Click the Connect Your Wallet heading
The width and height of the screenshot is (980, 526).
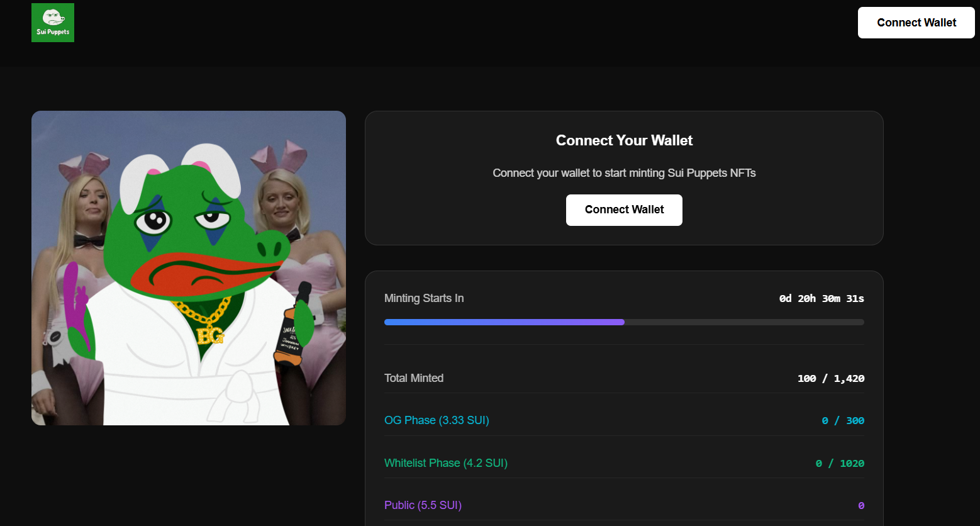pos(624,140)
